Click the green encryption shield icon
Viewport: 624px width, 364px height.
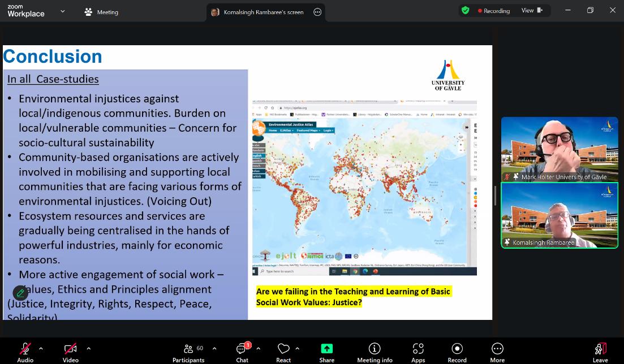tap(465, 10)
